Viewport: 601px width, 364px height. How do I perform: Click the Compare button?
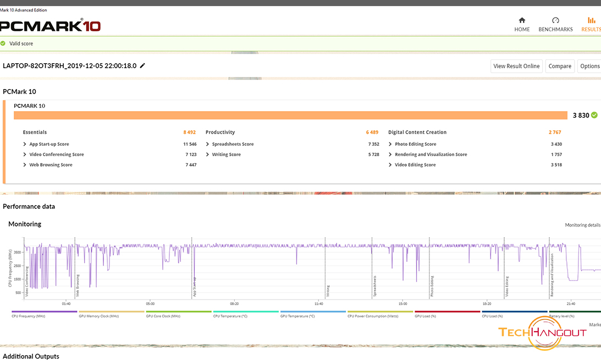(560, 66)
